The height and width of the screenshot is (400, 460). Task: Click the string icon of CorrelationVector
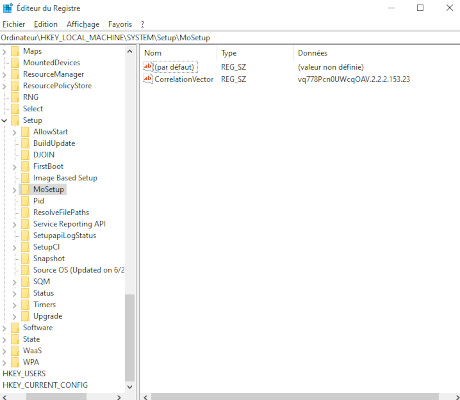pyautogui.click(x=148, y=79)
